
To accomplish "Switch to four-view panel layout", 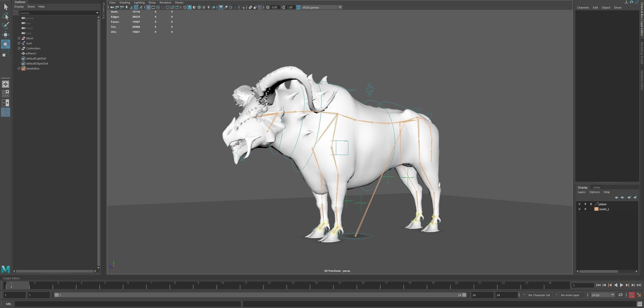I will 6,94.
